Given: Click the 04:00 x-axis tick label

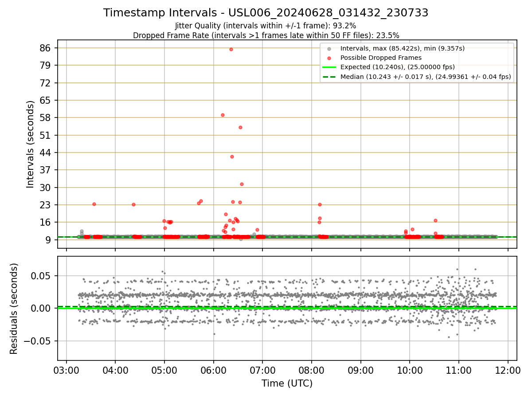Looking at the screenshot, I should 115,369.
